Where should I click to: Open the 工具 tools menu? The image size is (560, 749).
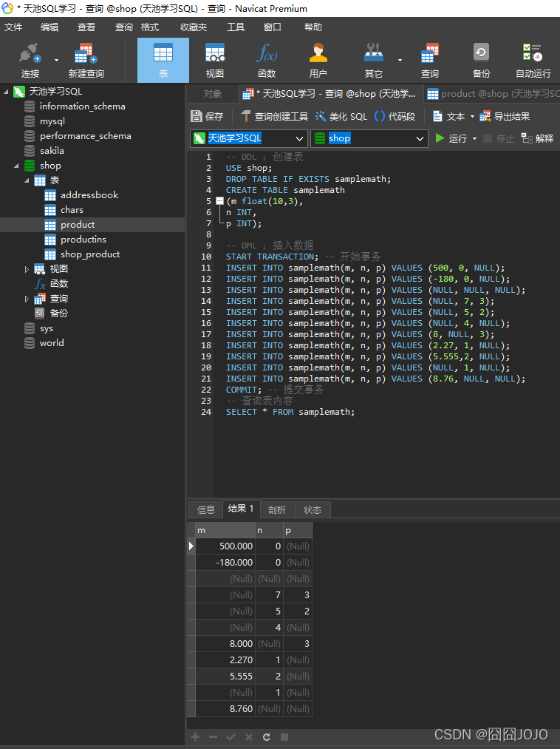click(236, 27)
